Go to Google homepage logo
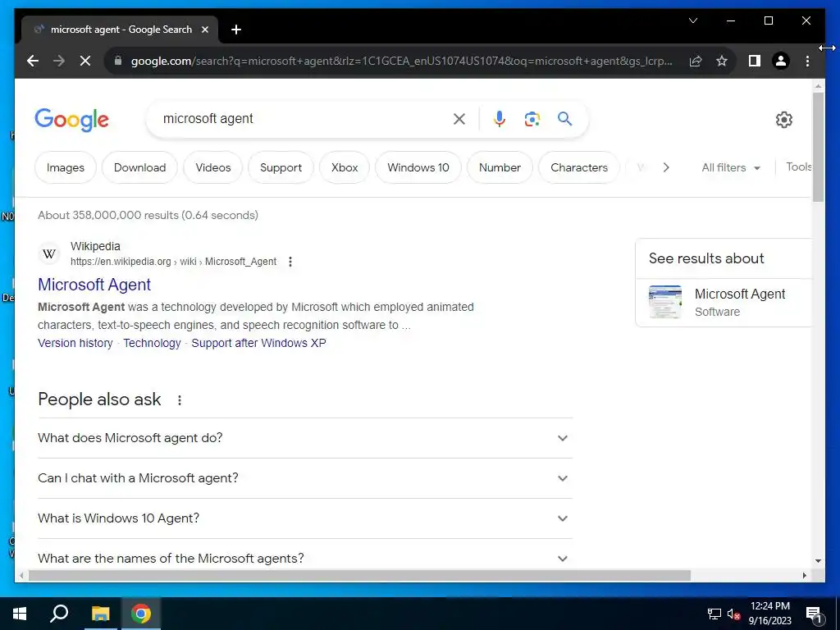 72,120
